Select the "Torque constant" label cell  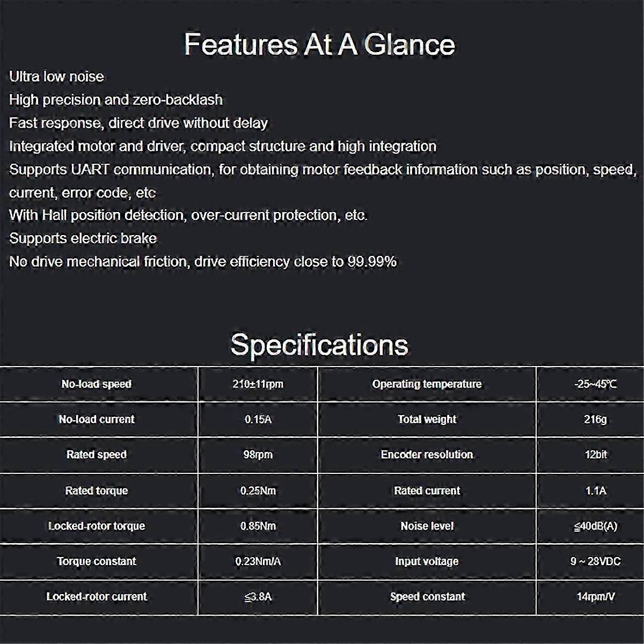point(97,561)
